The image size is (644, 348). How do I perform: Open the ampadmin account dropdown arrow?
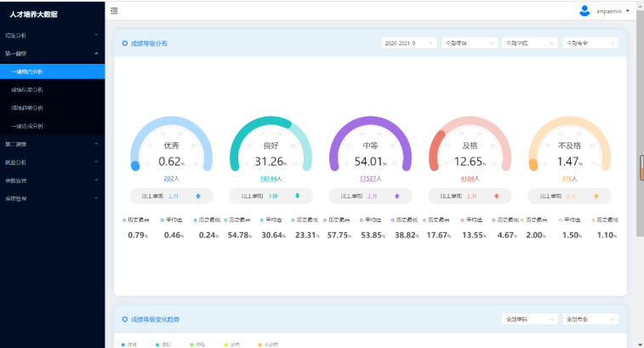coord(628,11)
